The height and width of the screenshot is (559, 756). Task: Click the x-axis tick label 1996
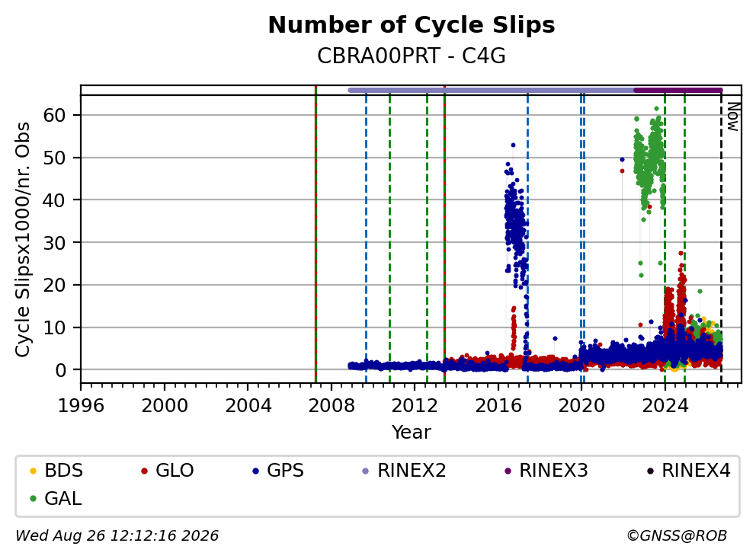coord(81,406)
